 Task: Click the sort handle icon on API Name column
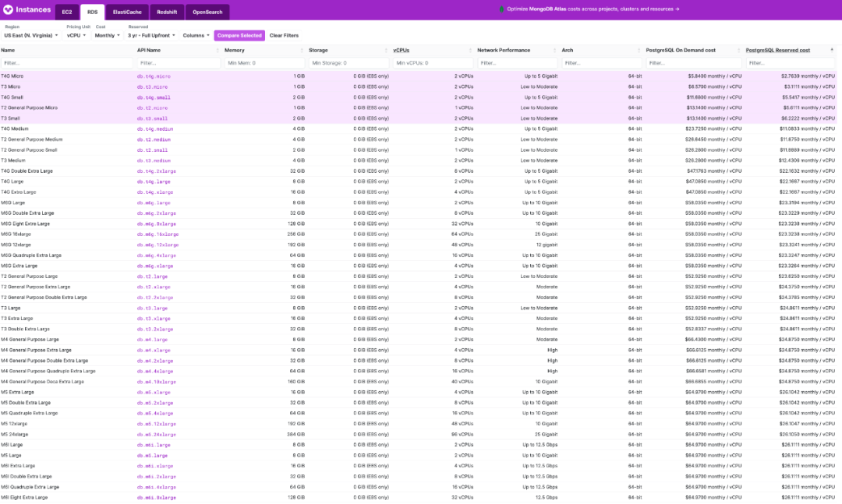218,50
